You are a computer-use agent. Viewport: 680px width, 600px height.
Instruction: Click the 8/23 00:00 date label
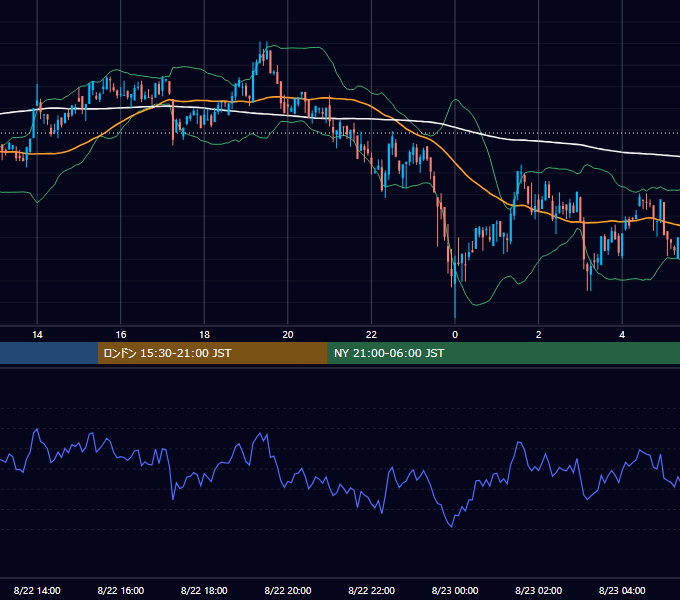pos(455,590)
